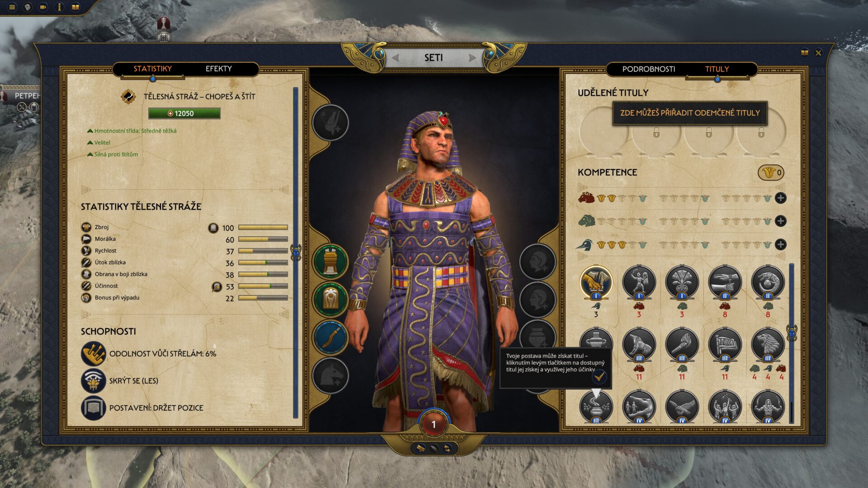Click the PETPEH army label on map
868x488 pixels.
click(x=26, y=95)
